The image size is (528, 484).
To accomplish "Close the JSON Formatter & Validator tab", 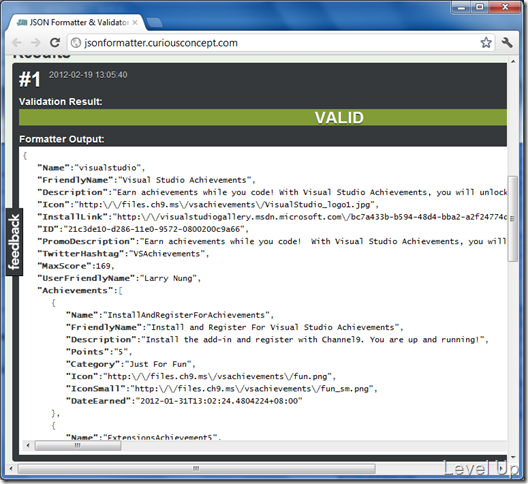I will 135,23.
